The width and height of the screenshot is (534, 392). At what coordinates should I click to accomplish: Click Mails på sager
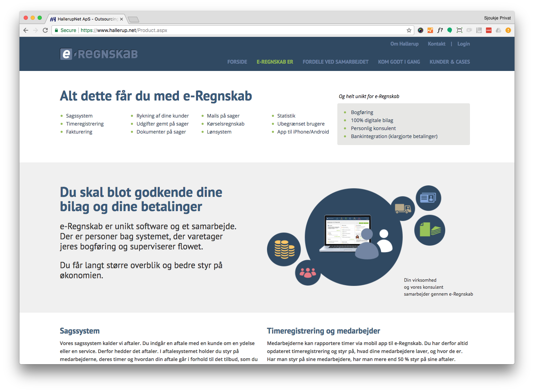pyautogui.click(x=223, y=116)
